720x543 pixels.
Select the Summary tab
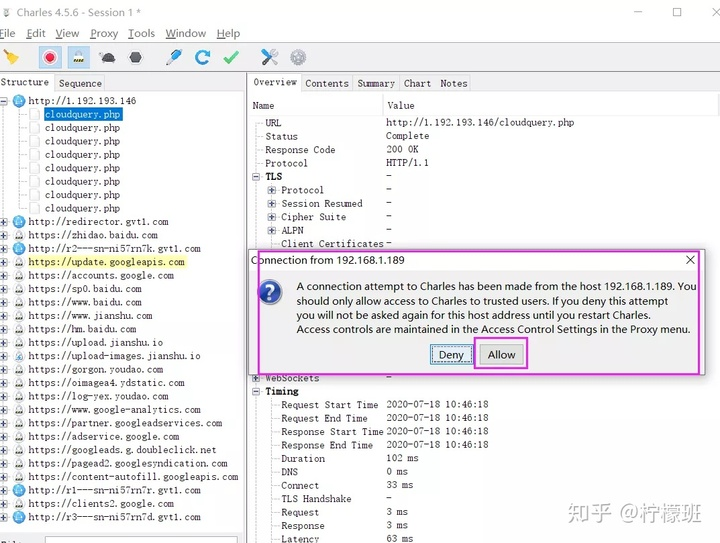[376, 84]
